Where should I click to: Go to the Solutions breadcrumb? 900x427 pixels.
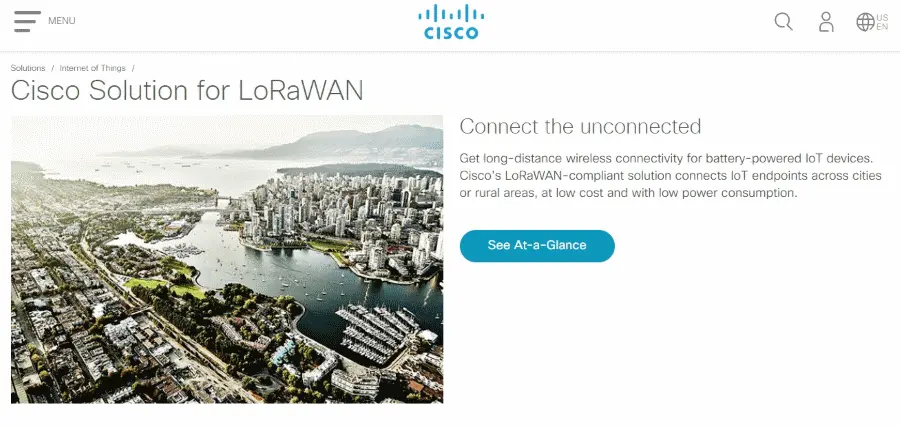tap(28, 68)
